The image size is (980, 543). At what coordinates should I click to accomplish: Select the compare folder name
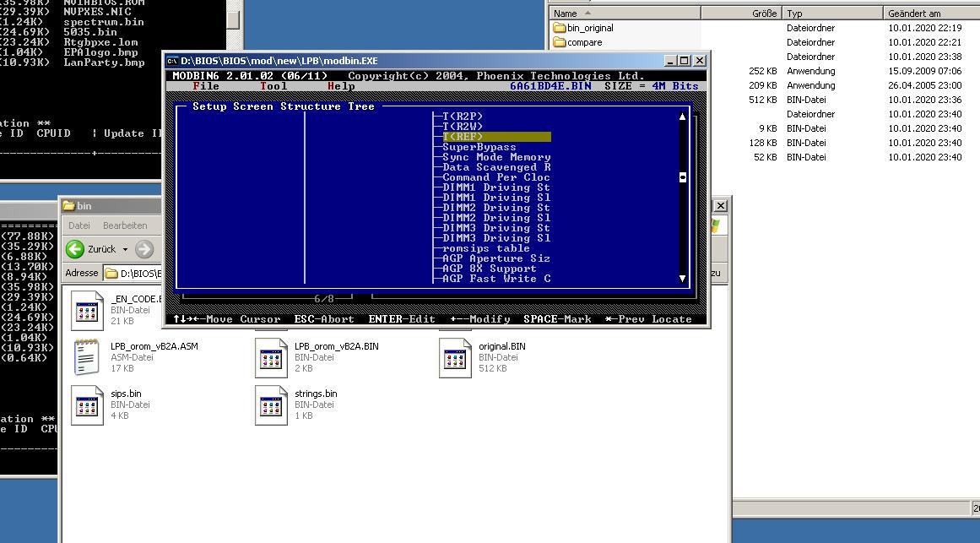pyautogui.click(x=584, y=42)
